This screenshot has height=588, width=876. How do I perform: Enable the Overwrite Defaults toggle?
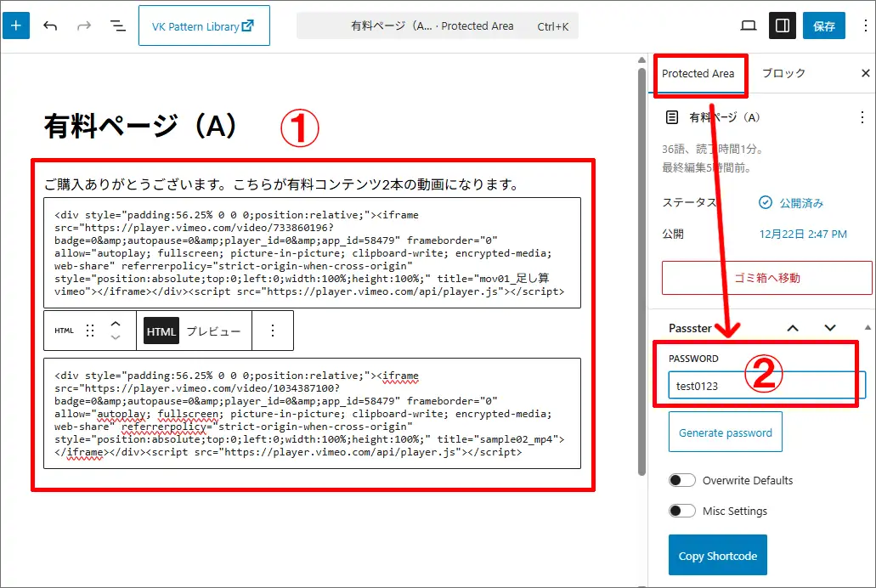coord(681,480)
